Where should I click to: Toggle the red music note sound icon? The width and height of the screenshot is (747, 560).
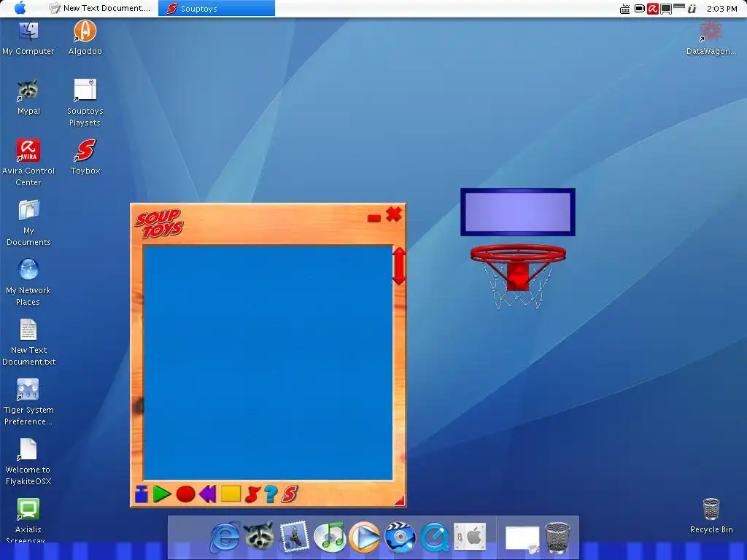click(x=252, y=494)
